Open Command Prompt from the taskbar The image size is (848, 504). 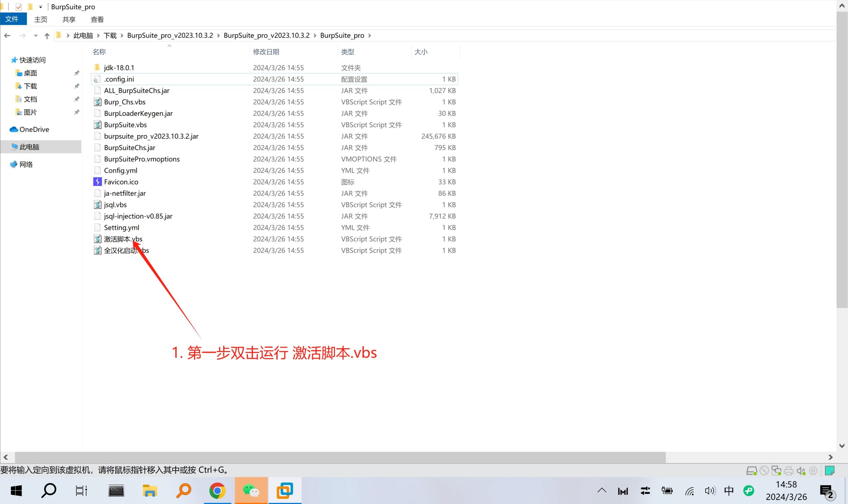click(116, 490)
